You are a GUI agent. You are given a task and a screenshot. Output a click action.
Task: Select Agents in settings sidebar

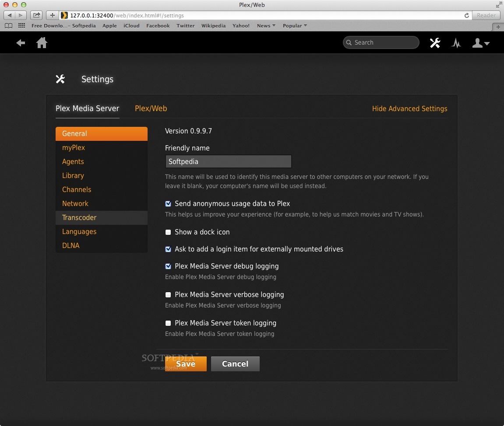pyautogui.click(x=102, y=161)
